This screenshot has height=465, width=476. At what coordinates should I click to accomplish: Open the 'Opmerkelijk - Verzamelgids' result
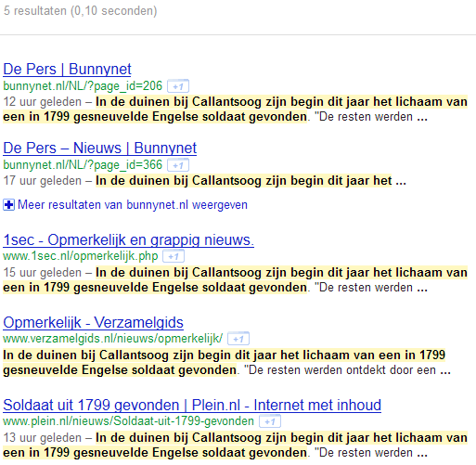tap(93, 322)
